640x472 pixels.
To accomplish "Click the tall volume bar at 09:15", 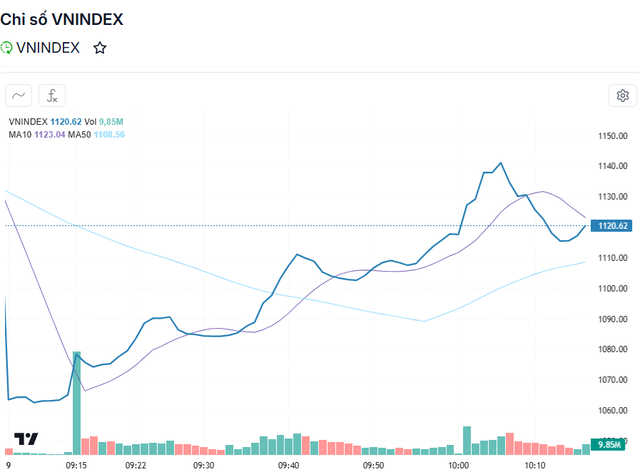I will point(77,400).
